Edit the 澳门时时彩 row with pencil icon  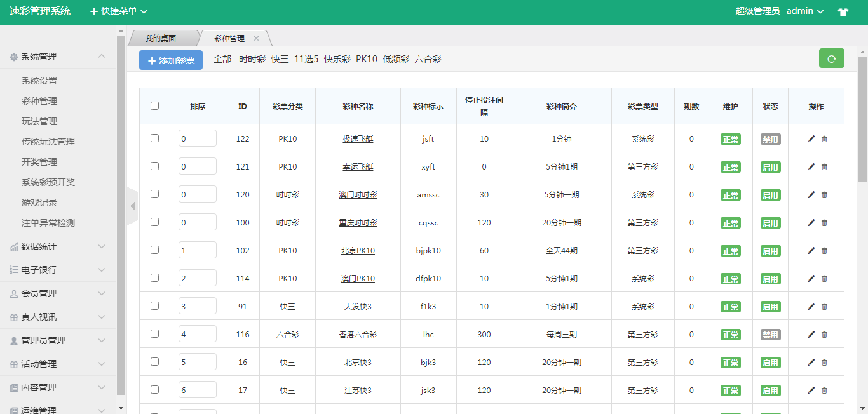(x=811, y=194)
